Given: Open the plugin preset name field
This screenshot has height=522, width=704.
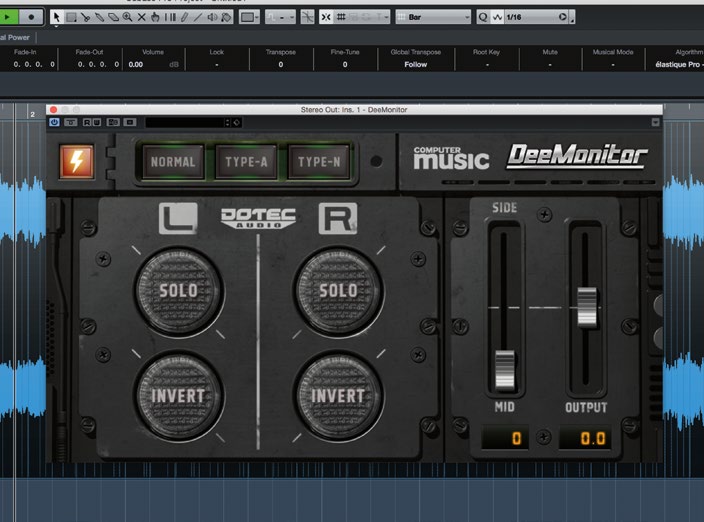Looking at the screenshot, I should 185,123.
